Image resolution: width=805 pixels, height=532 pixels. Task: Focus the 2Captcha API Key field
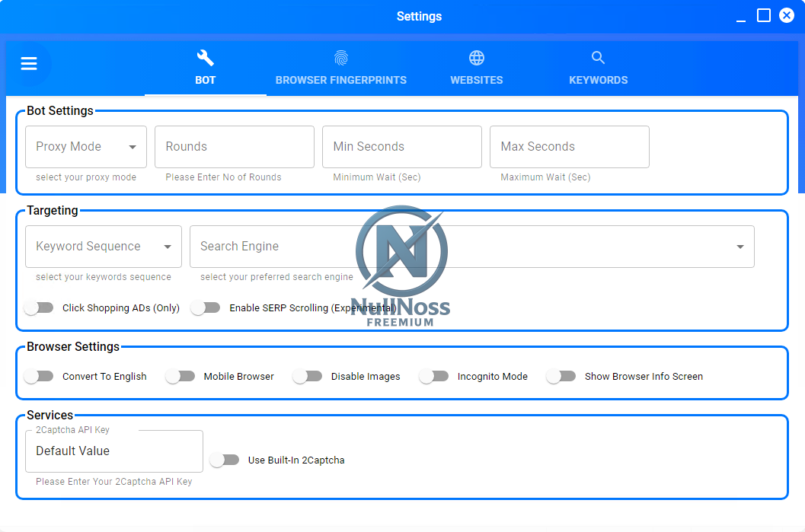[x=114, y=451]
